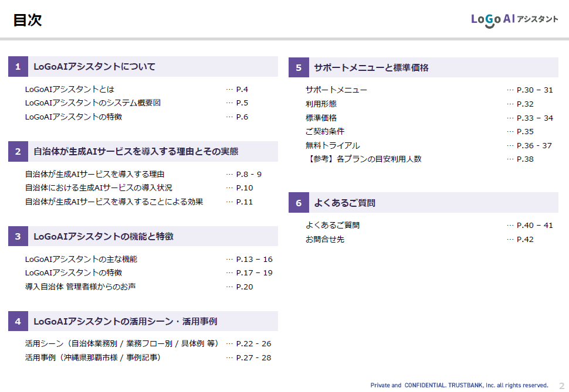Viewport: 569px width, 392px height.
Task: Open section heading LoGoAIアシスタントの活用シーン・活用事例
Action: pyautogui.click(x=126, y=322)
